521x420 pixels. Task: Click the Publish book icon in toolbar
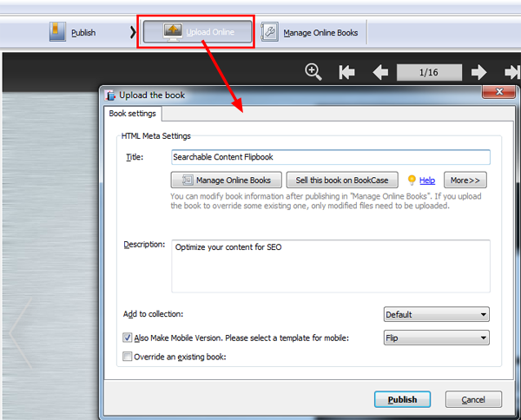(57, 32)
